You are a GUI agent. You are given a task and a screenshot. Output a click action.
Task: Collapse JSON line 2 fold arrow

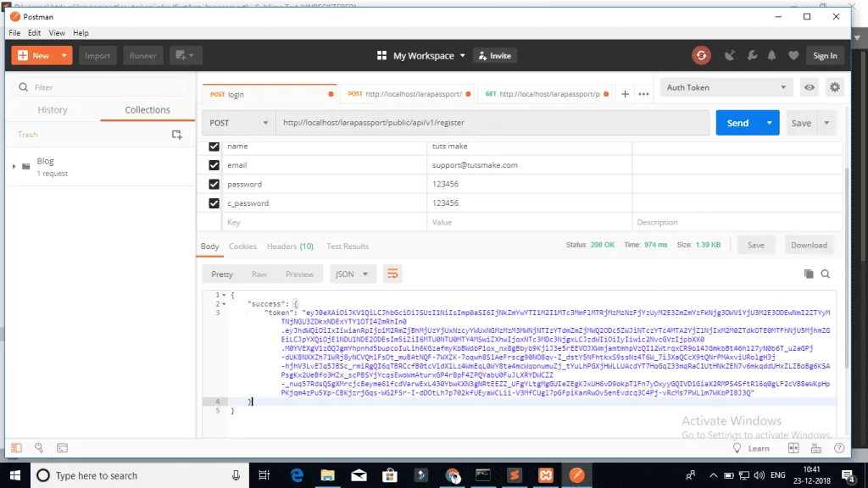point(224,304)
